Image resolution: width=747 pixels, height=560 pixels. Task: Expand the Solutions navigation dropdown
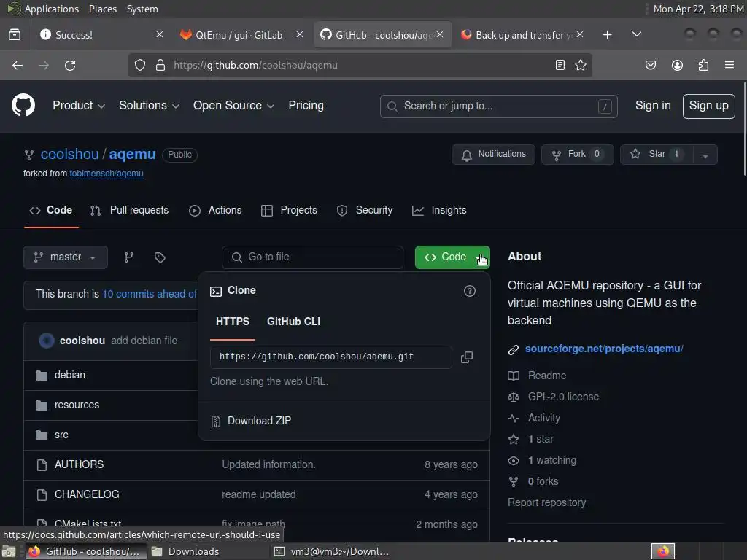tap(149, 105)
